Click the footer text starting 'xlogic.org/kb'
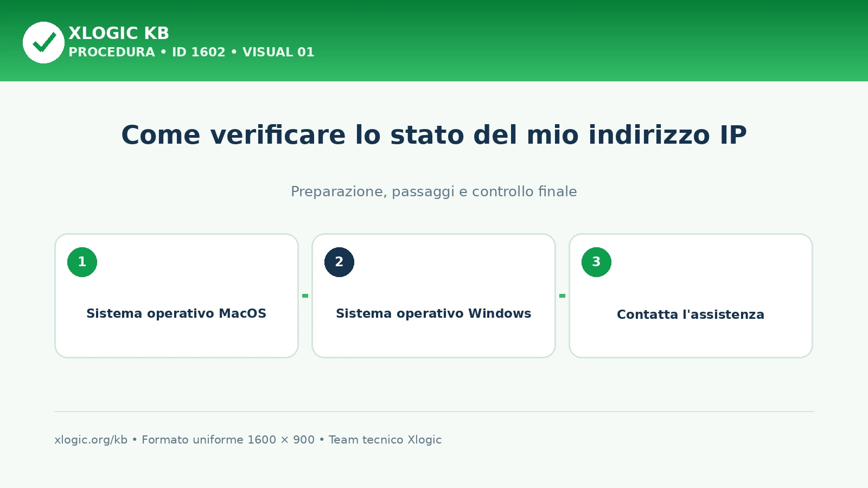 click(248, 440)
